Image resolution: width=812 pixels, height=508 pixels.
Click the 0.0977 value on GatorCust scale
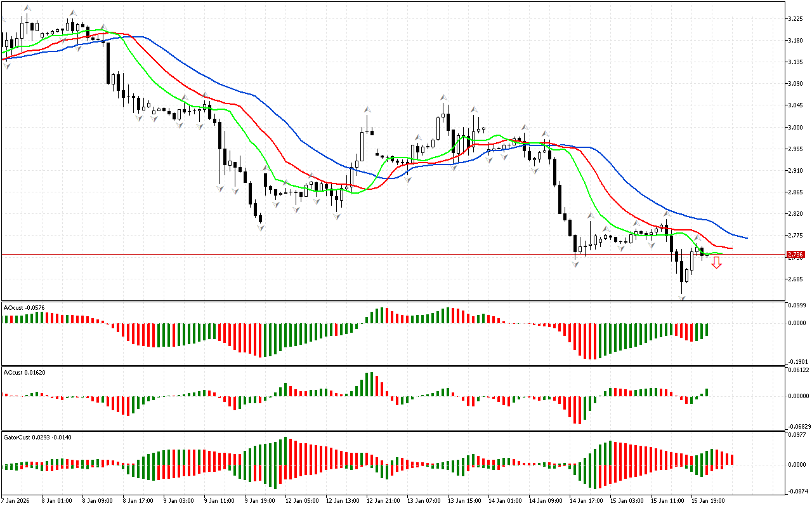tap(796, 435)
